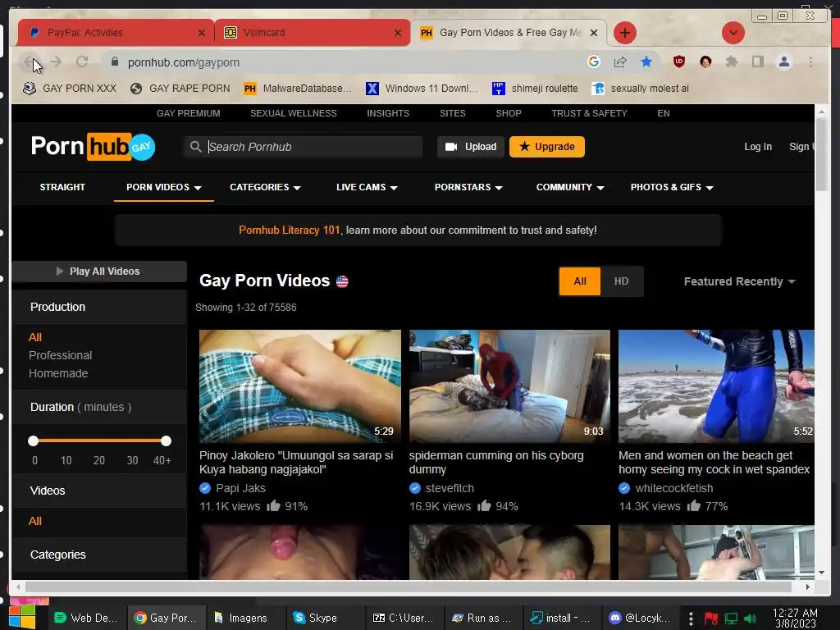
Task: Click the duration slider right handle
Action: point(166,441)
